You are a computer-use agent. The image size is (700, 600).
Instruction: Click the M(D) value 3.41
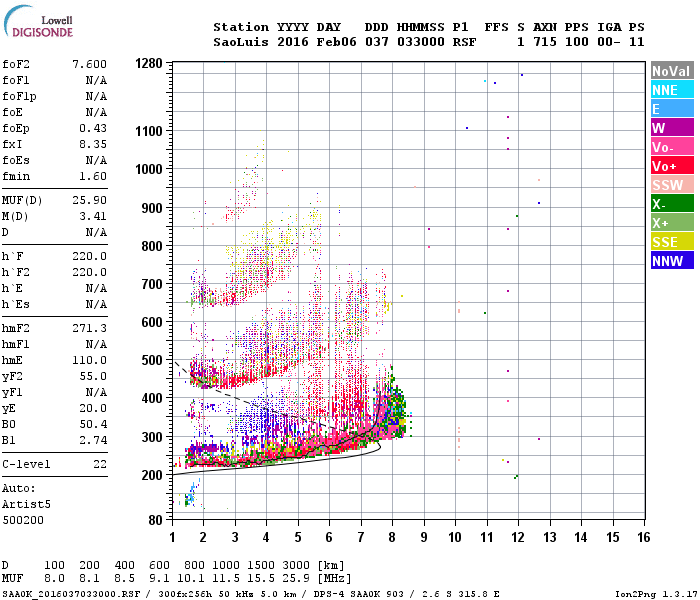click(x=93, y=216)
